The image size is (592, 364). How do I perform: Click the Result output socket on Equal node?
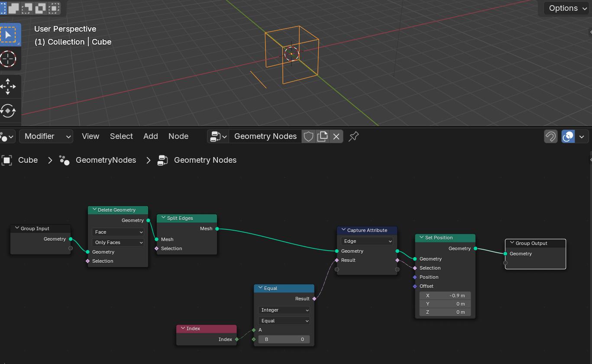(314, 299)
